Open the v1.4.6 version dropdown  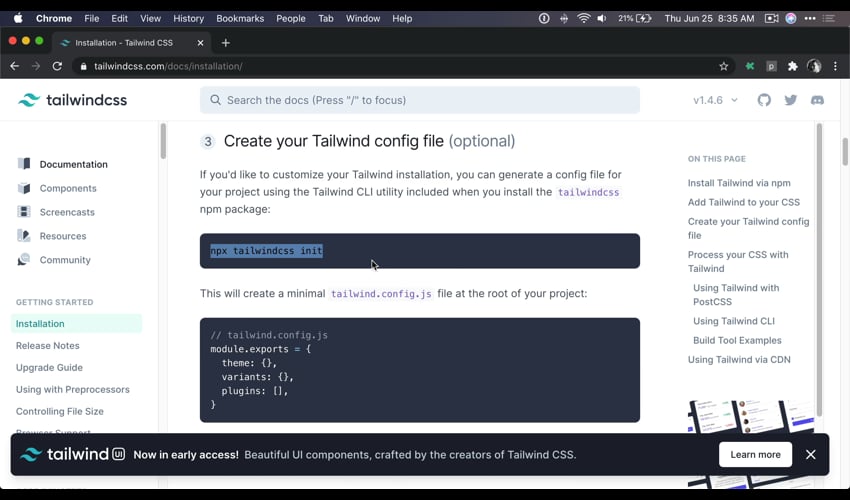tap(716, 100)
